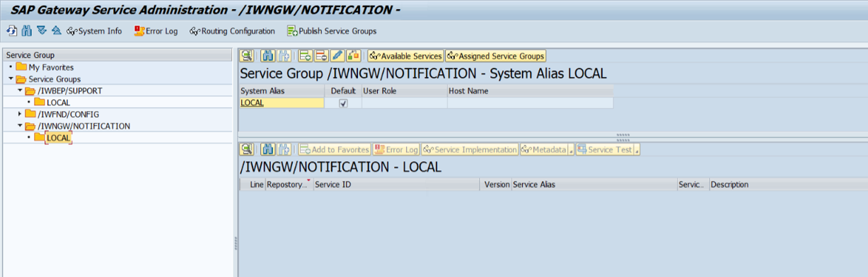868x277 pixels.
Task: Click the System Alias column header
Action: click(x=282, y=91)
